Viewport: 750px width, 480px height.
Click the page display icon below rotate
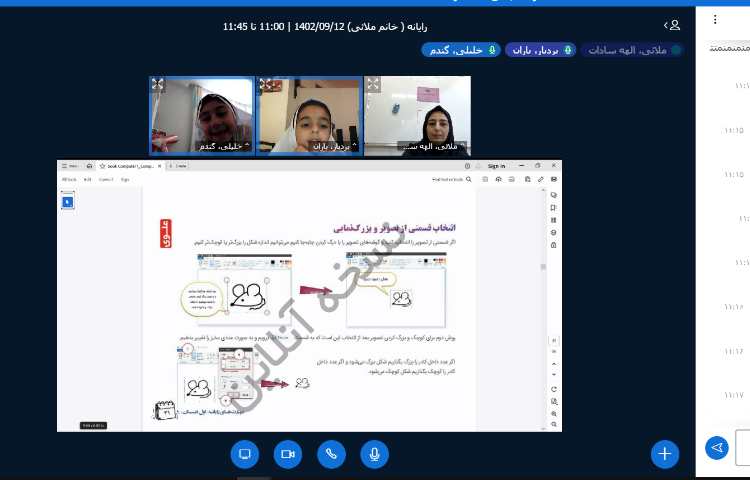point(554,401)
